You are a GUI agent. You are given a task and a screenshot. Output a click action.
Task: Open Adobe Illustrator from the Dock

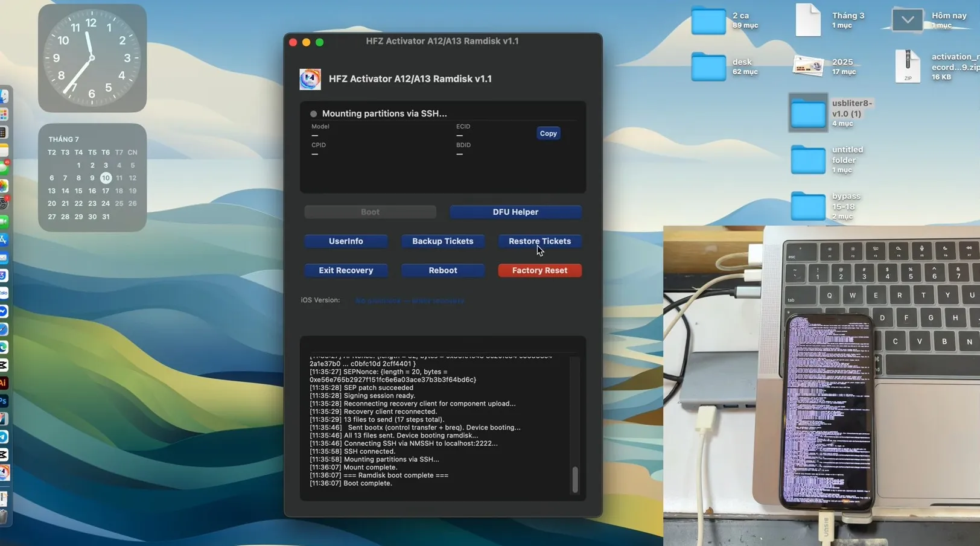pyautogui.click(x=4, y=383)
